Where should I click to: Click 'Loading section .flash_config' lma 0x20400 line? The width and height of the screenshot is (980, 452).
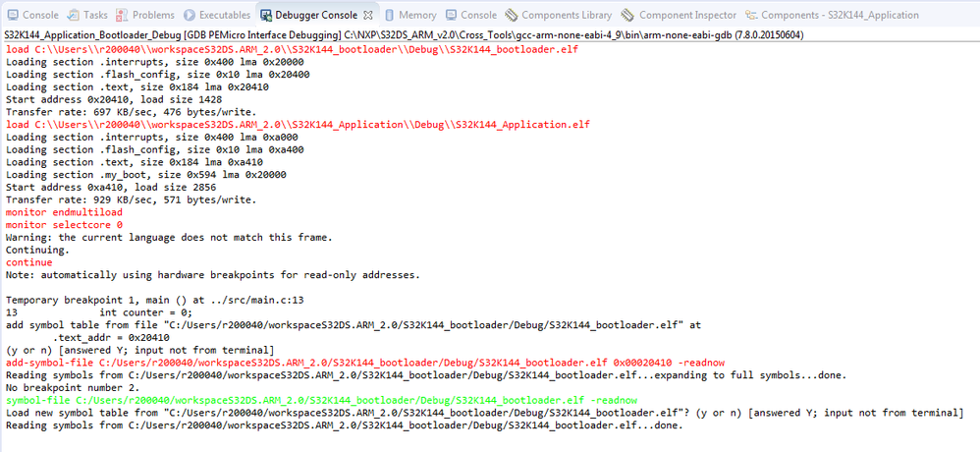157,75
